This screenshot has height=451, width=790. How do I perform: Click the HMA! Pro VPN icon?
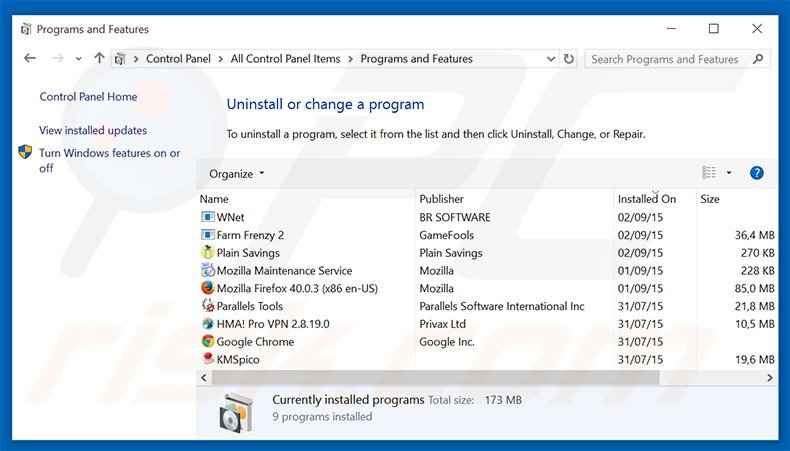pos(208,324)
